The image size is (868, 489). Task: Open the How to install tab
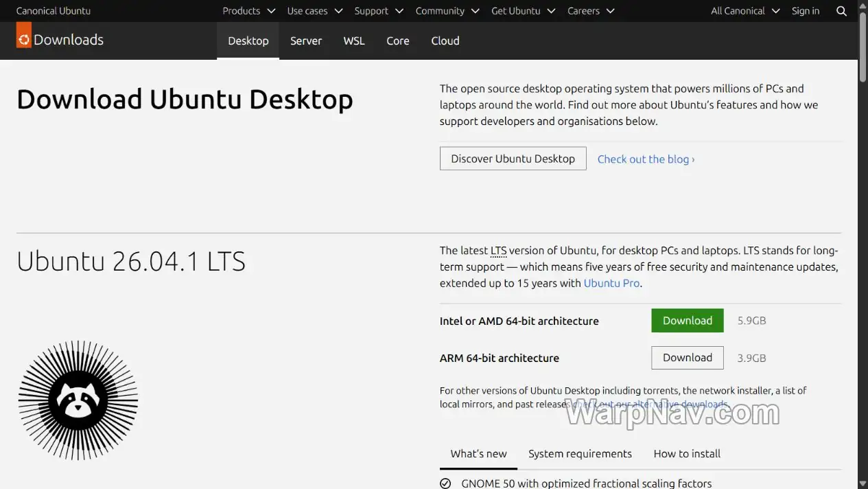[x=687, y=454]
